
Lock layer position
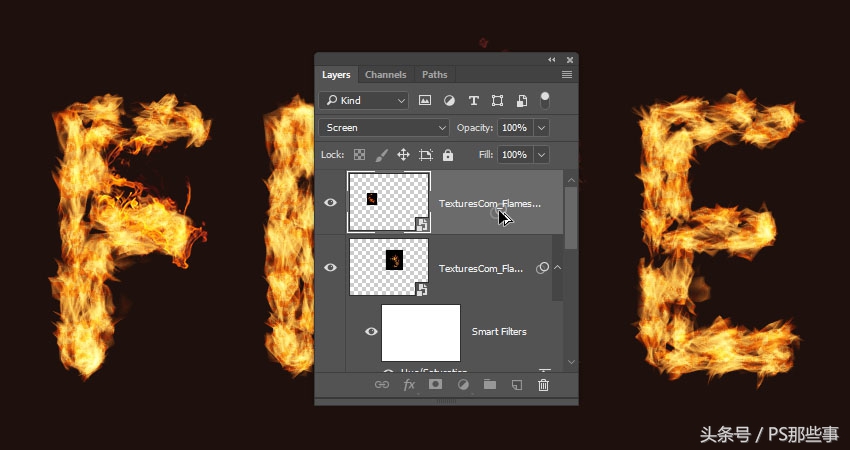click(x=403, y=155)
